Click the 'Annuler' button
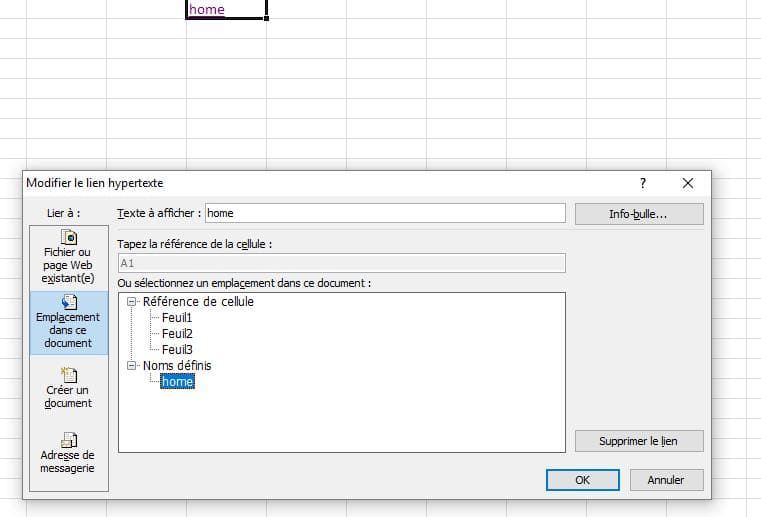 point(666,480)
